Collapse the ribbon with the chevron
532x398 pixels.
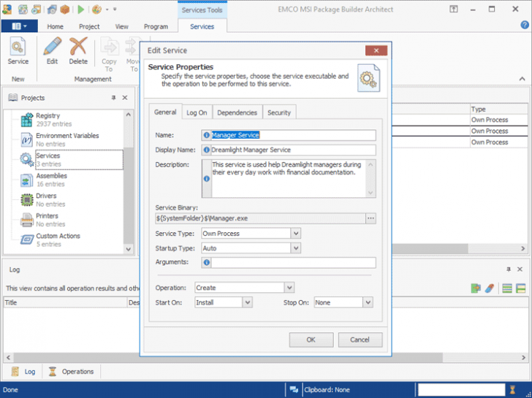[x=522, y=79]
